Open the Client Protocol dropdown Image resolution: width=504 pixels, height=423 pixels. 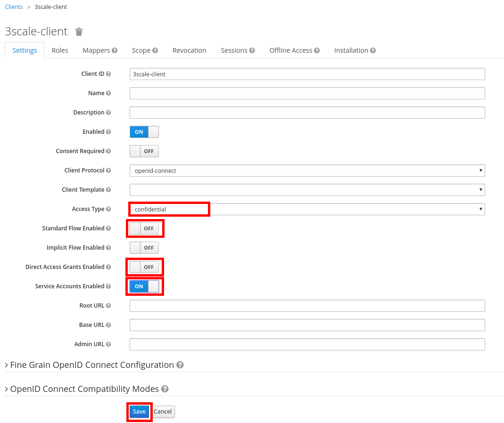pos(307,171)
